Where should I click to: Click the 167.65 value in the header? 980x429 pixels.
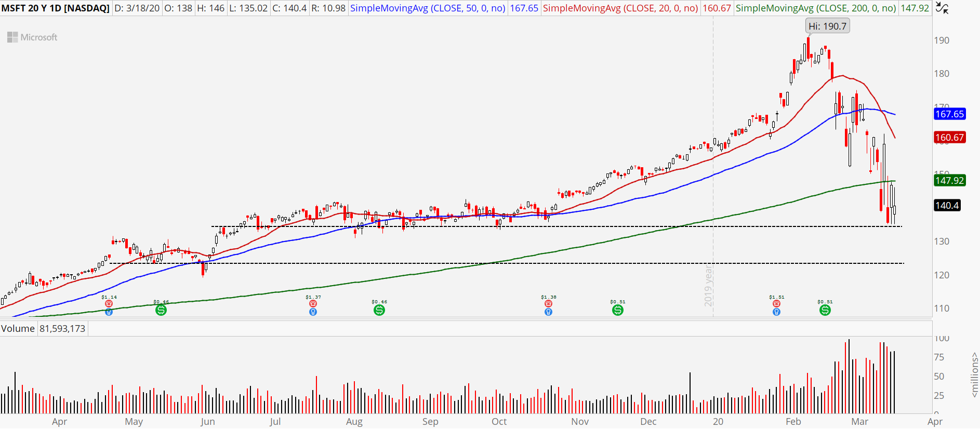(x=524, y=8)
